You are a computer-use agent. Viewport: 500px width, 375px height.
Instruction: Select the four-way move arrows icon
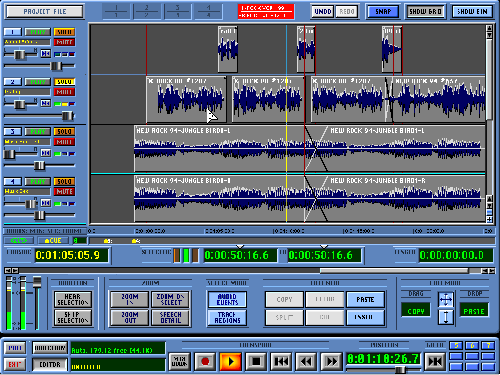(446, 299)
